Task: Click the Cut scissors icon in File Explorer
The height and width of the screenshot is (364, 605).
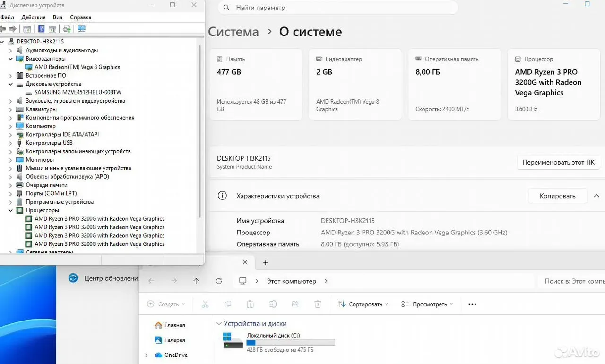Action: click(205, 304)
